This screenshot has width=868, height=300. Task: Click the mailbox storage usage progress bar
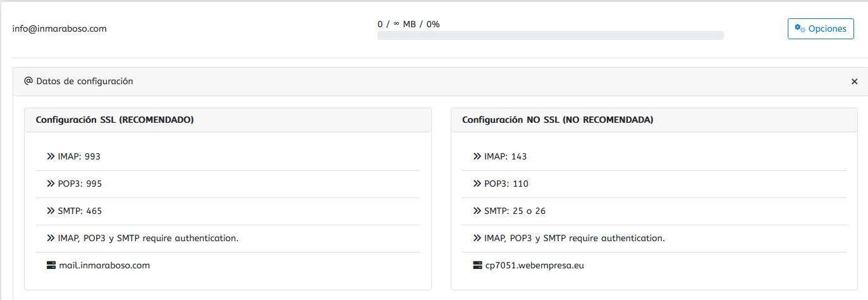pyautogui.click(x=551, y=35)
